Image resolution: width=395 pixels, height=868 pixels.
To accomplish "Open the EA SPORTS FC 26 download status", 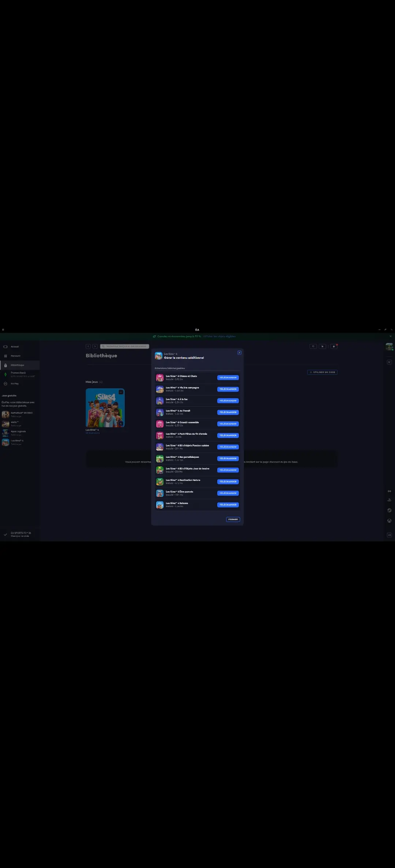I will (x=20, y=534).
